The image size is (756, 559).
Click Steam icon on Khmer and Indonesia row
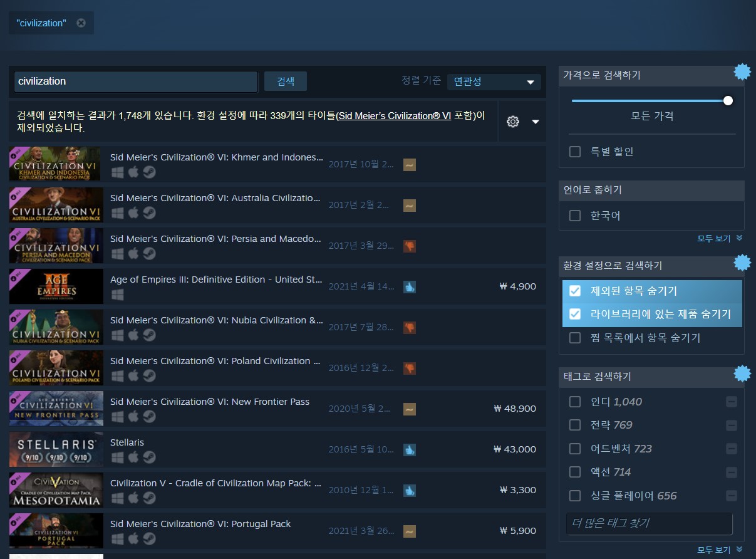click(x=149, y=172)
